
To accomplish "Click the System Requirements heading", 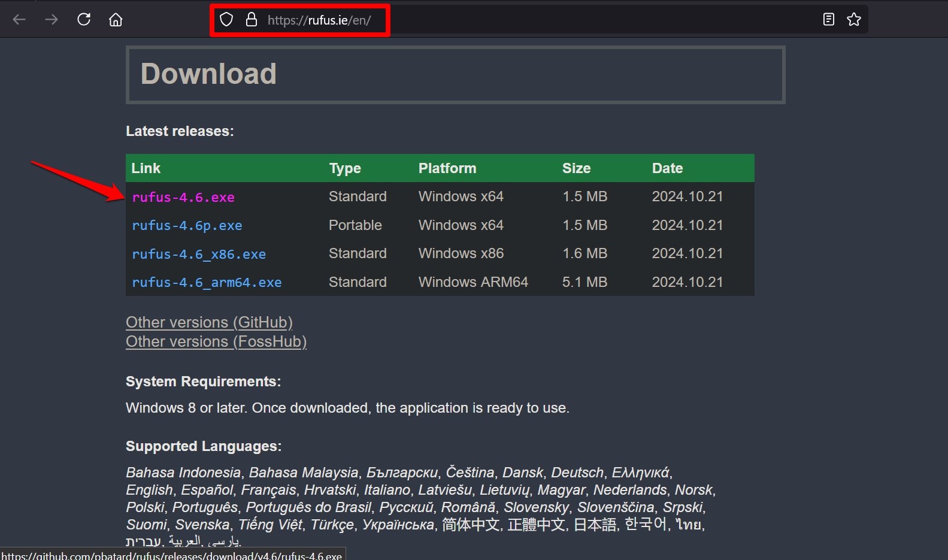I will (x=203, y=382).
